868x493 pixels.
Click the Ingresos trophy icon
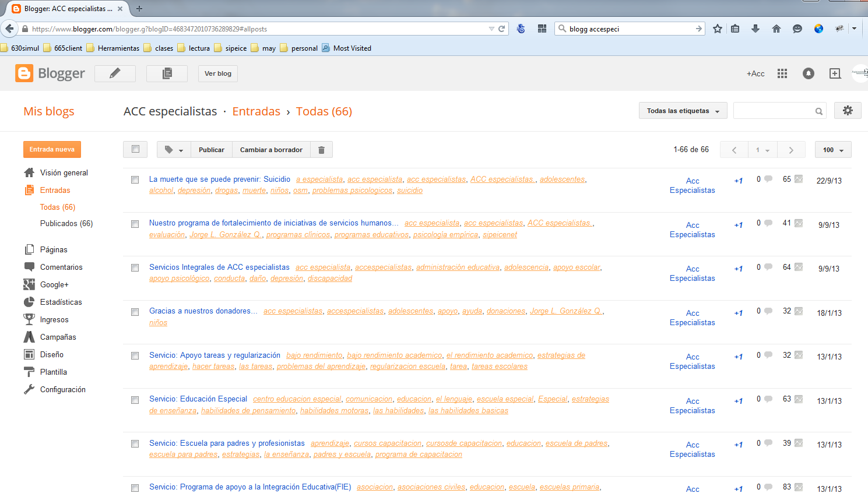tap(29, 319)
